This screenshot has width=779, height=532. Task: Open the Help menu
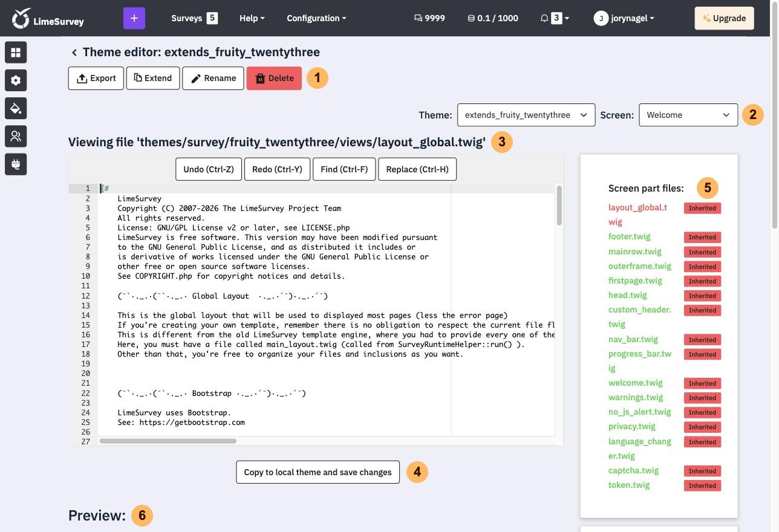252,18
